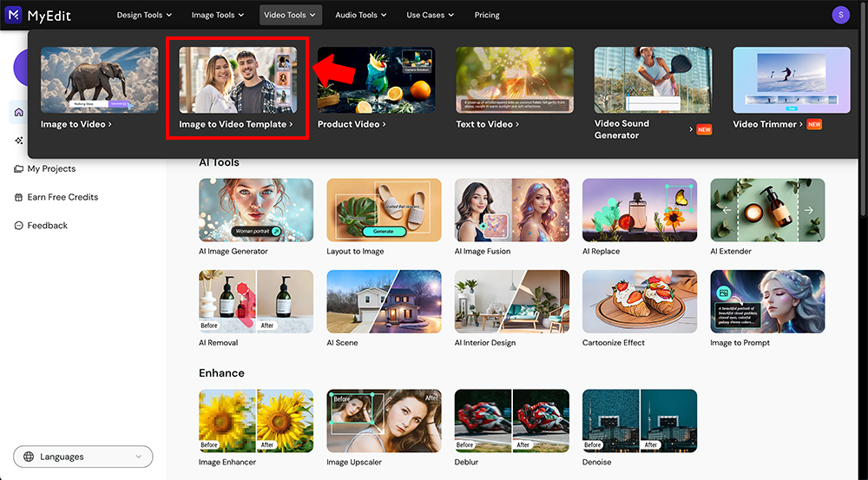Open the Image Enhancer sunflower card
The height and width of the screenshot is (480, 868).
[256, 421]
